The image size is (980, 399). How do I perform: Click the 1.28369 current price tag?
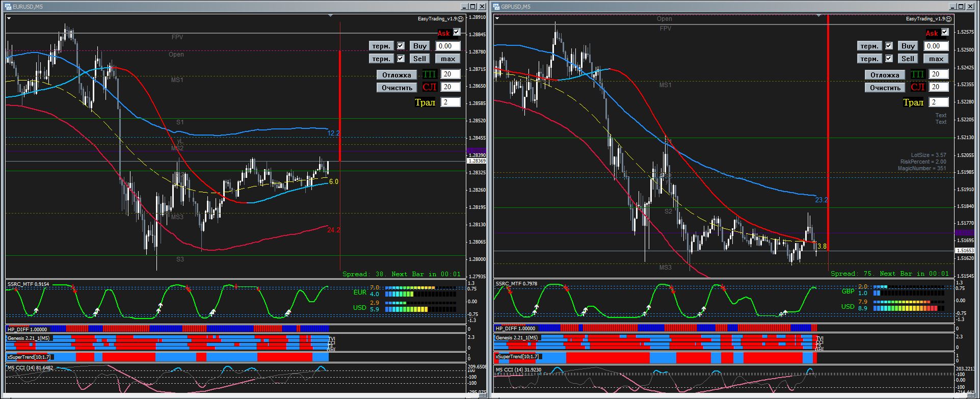[x=476, y=161]
